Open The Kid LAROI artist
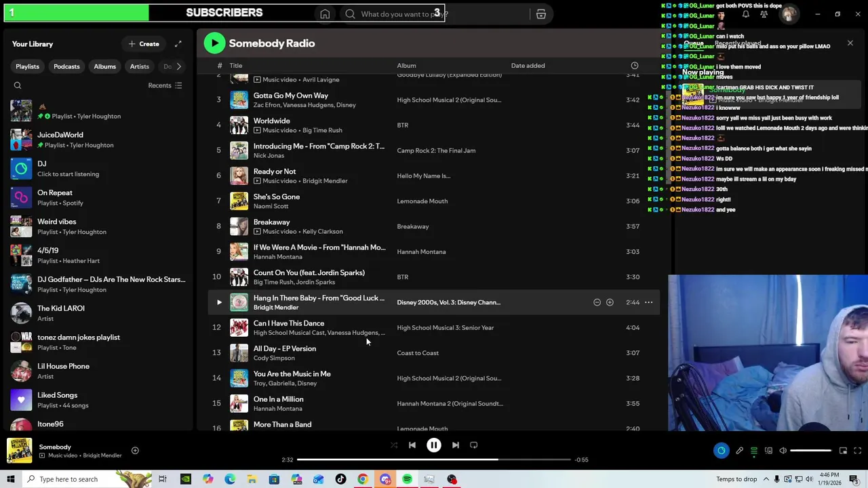 coord(98,313)
